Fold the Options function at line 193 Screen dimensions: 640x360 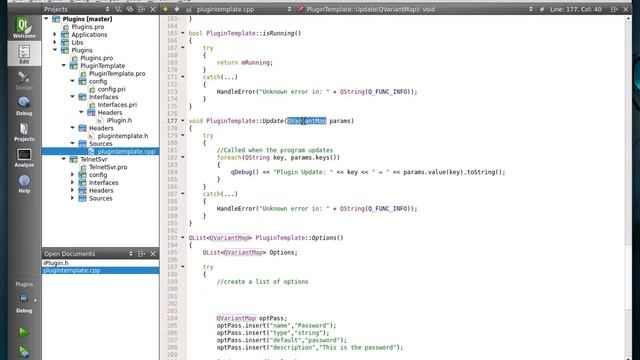click(x=182, y=238)
